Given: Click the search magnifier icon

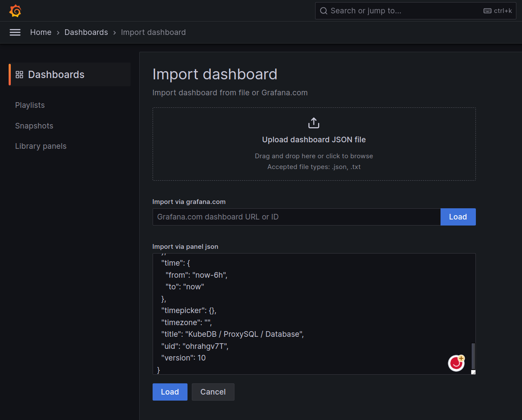Looking at the screenshot, I should coord(324,11).
